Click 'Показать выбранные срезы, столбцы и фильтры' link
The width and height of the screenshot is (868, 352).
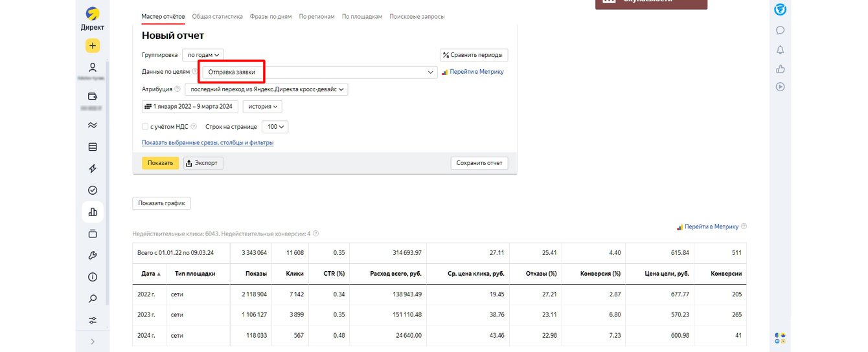[207, 143]
